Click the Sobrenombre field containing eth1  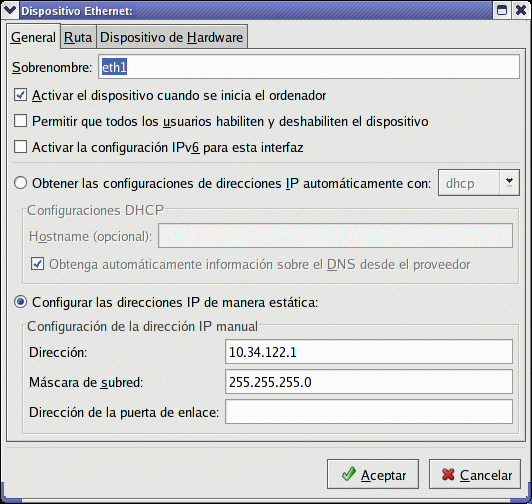(309, 67)
